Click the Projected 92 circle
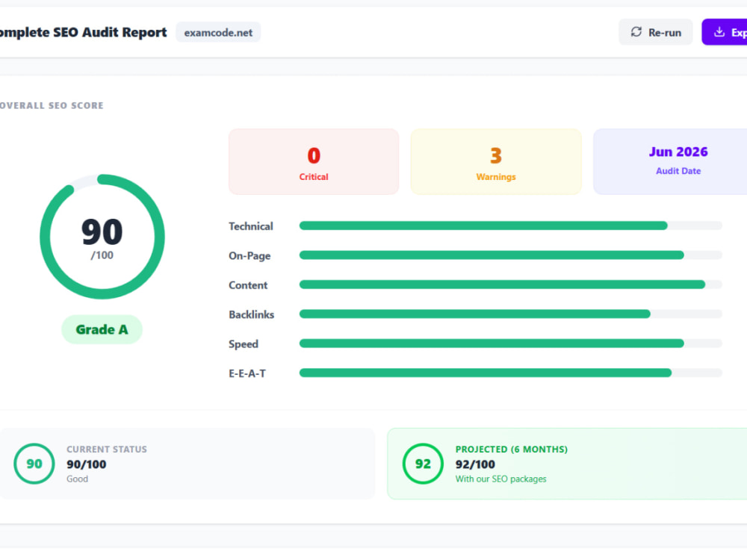Screen dimensions: 747x560 click(x=423, y=464)
